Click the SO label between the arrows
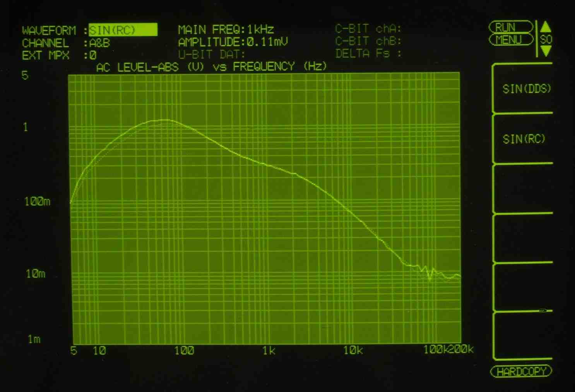575x392 pixels. click(546, 39)
